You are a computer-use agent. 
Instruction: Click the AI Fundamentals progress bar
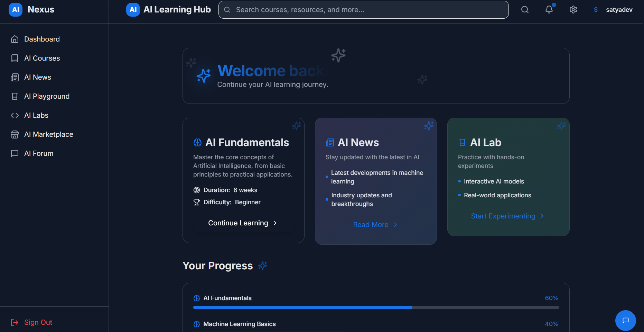[x=376, y=307]
